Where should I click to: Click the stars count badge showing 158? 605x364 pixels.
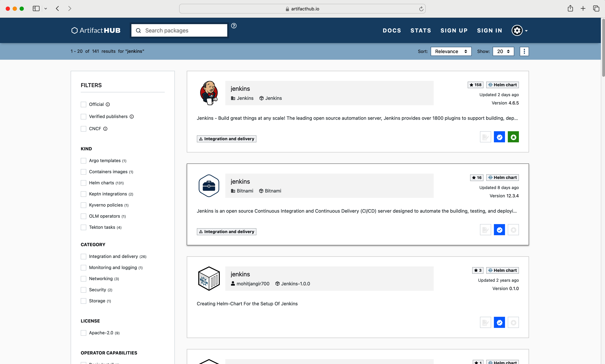tap(475, 85)
